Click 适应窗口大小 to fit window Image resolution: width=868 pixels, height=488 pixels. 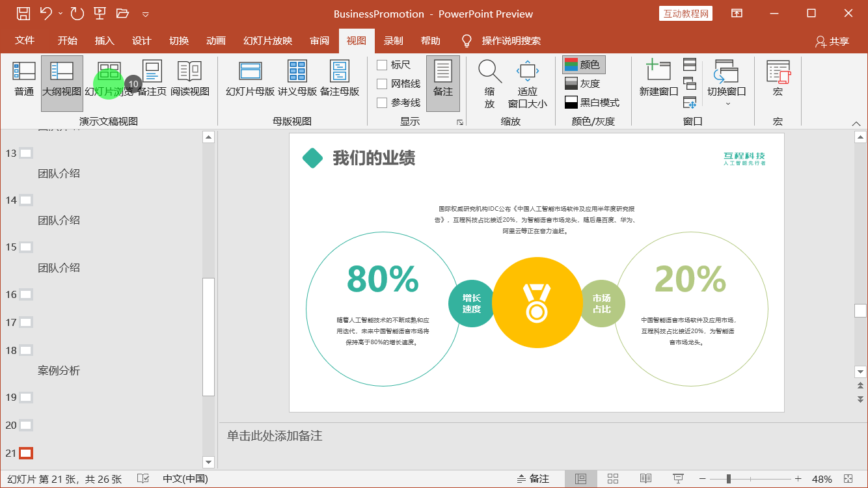pos(527,83)
